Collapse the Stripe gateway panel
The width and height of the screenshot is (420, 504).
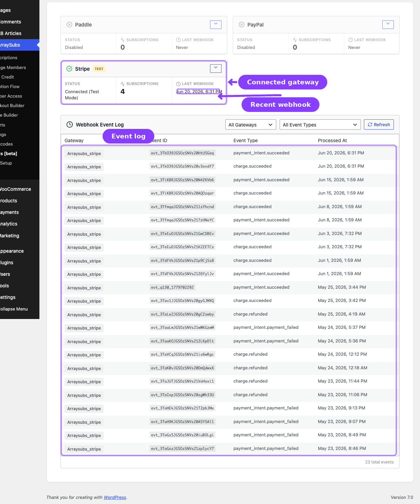(215, 68)
